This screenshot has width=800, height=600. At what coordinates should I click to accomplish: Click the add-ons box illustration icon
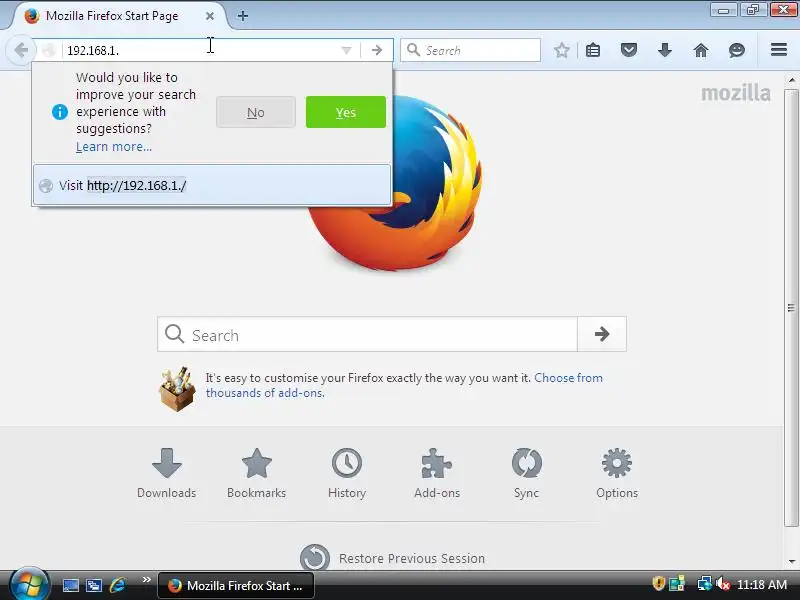click(177, 389)
